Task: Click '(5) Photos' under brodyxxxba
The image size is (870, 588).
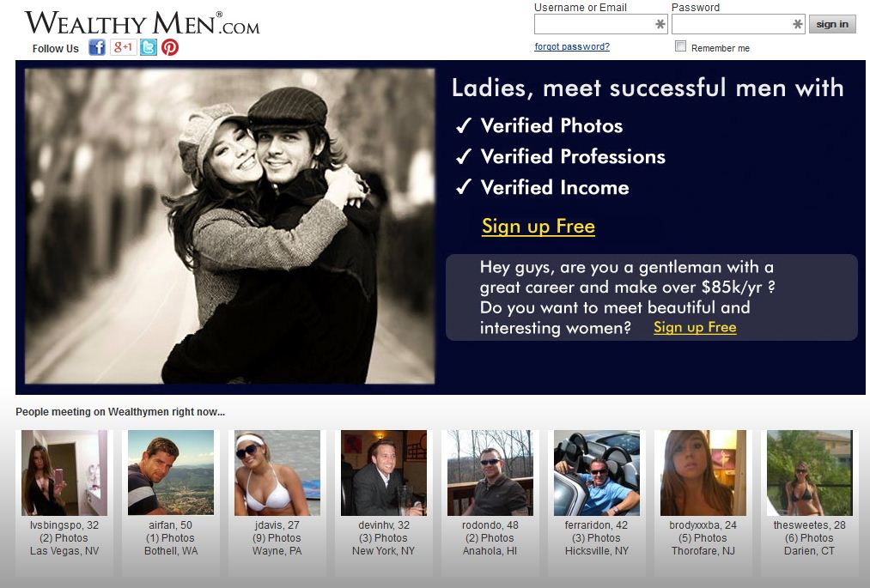Action: coord(703,538)
